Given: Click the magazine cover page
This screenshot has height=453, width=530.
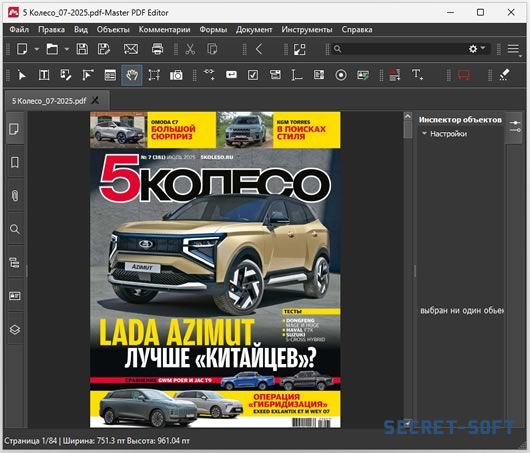Looking at the screenshot, I should click(215, 269).
